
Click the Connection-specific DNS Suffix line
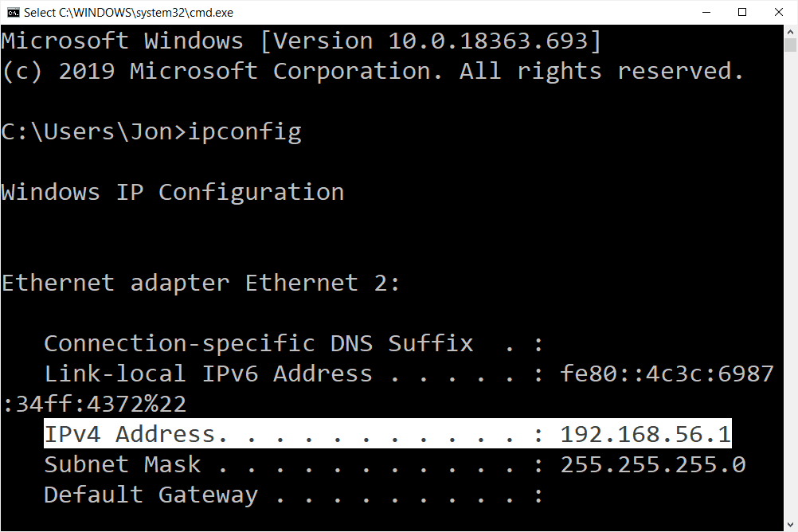pos(259,343)
